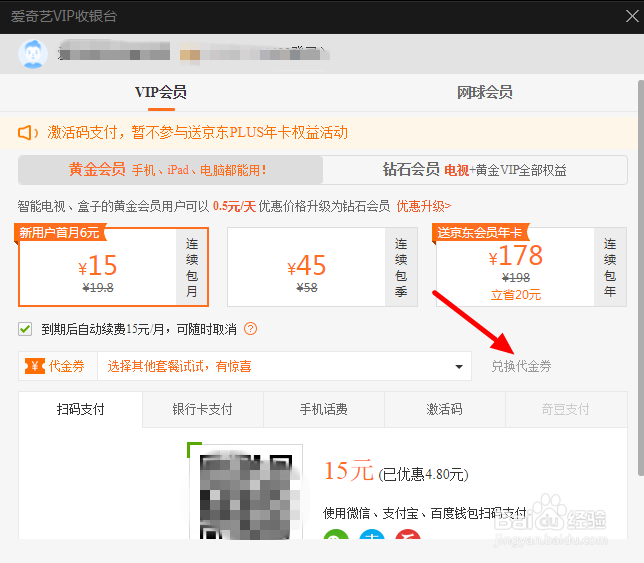Image resolution: width=644 pixels, height=563 pixels.
Task: Select the 黄金会员 membership tab
Action: tap(170, 170)
